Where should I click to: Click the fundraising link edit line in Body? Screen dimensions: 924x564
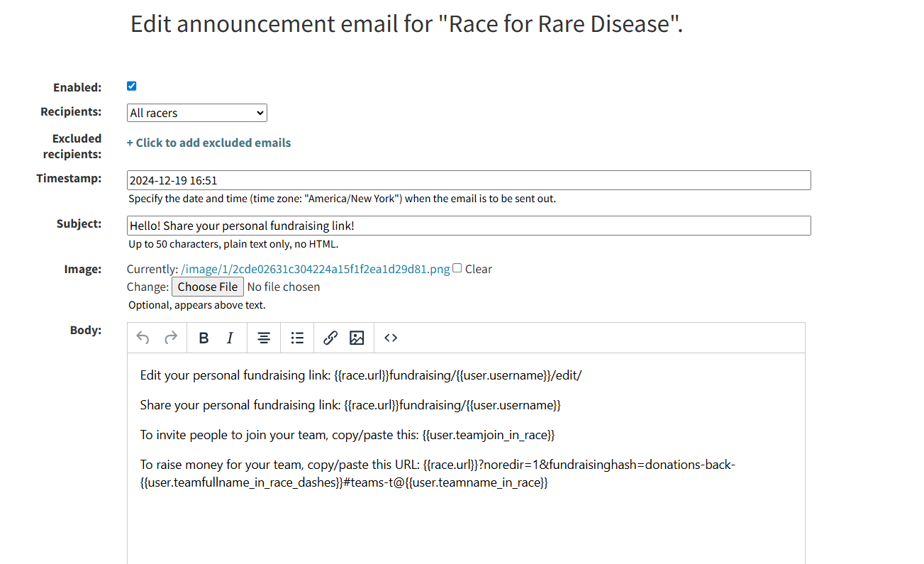(360, 375)
